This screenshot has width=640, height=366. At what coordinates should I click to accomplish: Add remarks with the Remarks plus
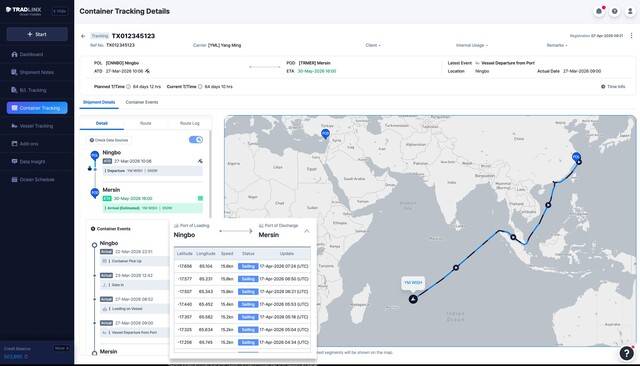(566, 45)
